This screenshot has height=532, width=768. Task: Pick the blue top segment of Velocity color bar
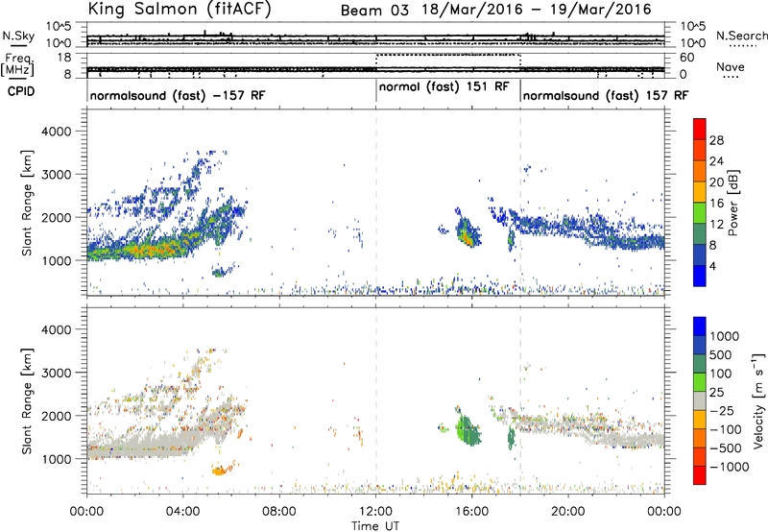(x=700, y=326)
